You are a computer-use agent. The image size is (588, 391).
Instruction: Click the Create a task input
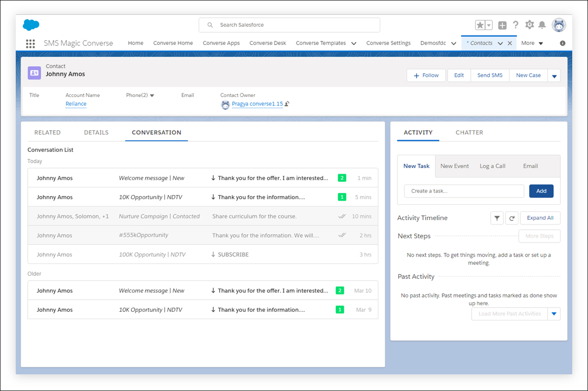[x=464, y=191]
